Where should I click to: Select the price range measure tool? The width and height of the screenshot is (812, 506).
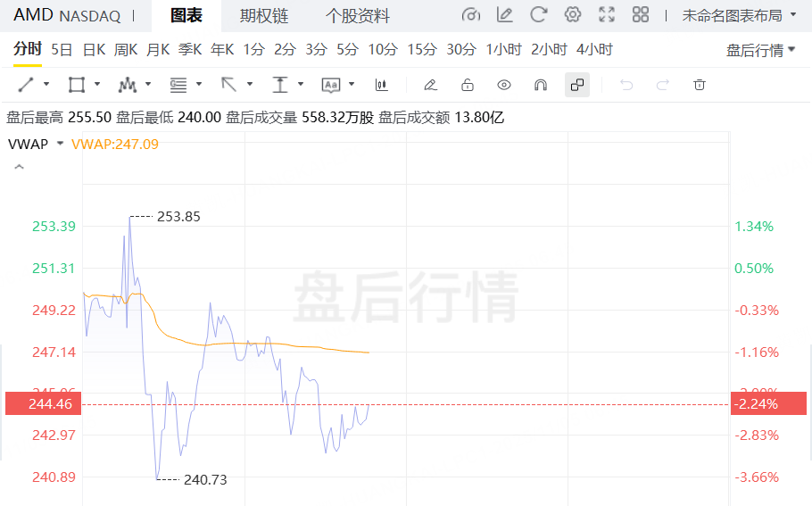[x=279, y=85]
